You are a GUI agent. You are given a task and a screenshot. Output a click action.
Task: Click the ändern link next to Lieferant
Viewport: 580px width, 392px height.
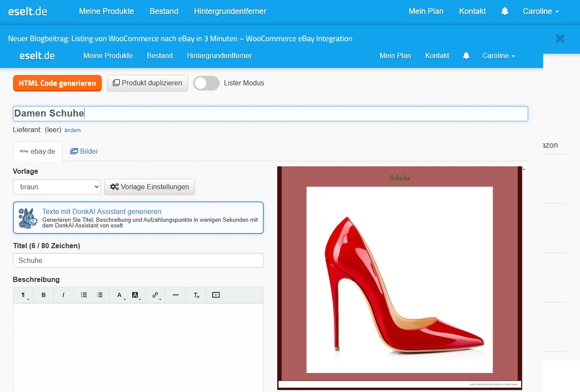coord(72,130)
